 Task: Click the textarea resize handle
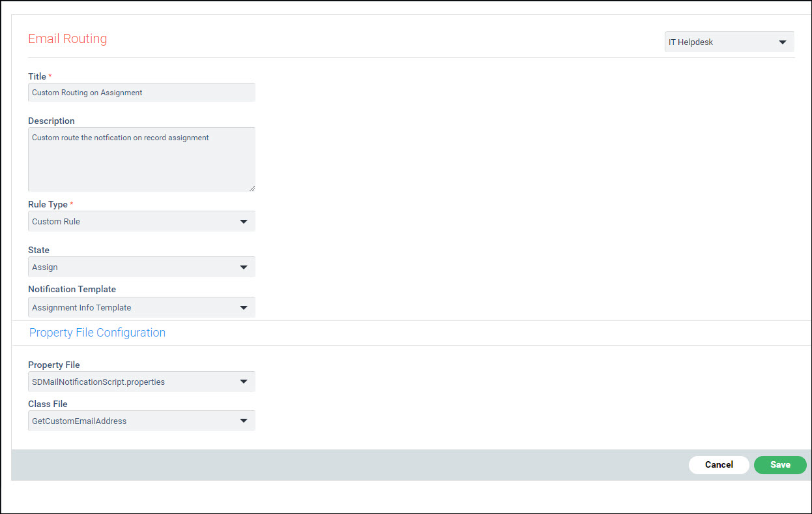(252, 189)
